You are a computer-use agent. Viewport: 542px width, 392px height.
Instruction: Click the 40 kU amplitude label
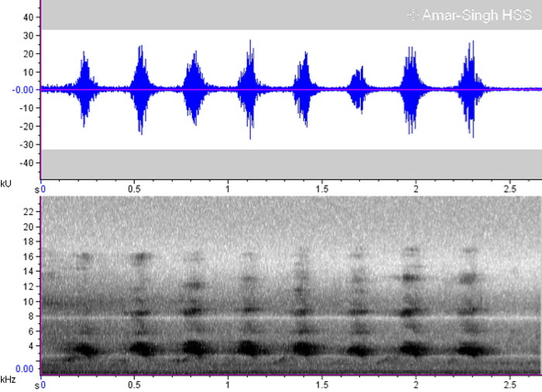pos(28,17)
